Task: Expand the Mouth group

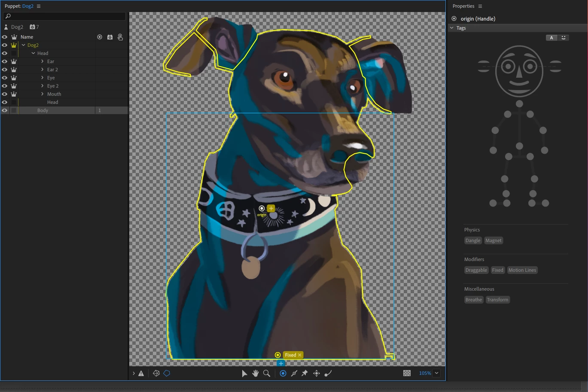Action: (x=43, y=94)
